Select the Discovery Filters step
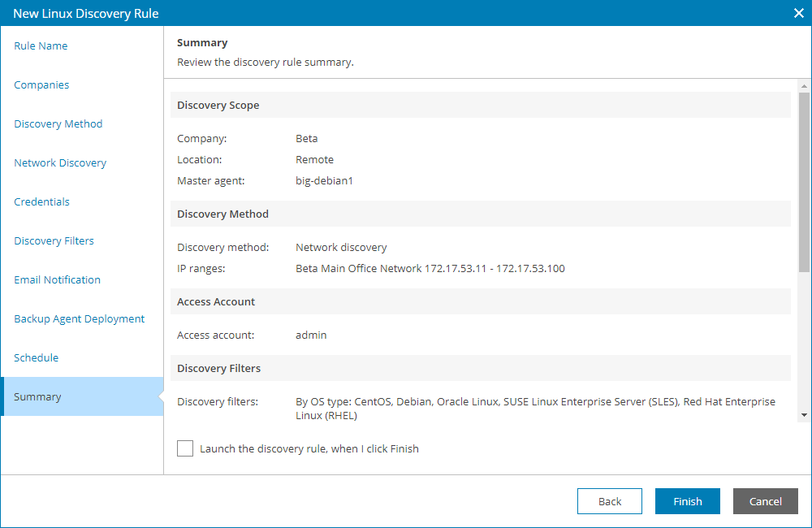 (54, 240)
